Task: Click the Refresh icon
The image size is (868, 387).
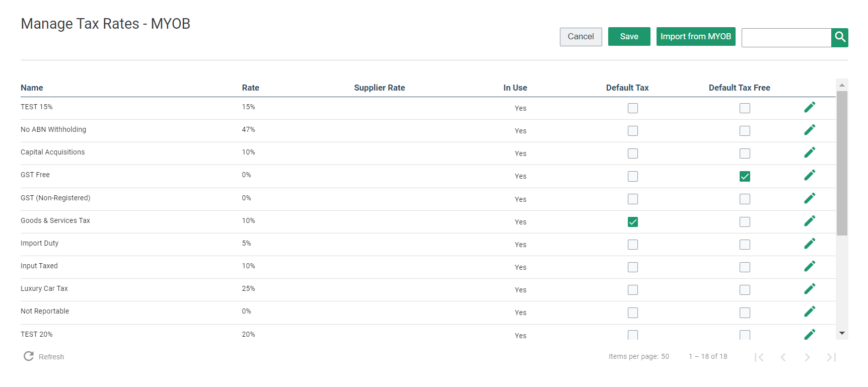Action: click(x=29, y=356)
